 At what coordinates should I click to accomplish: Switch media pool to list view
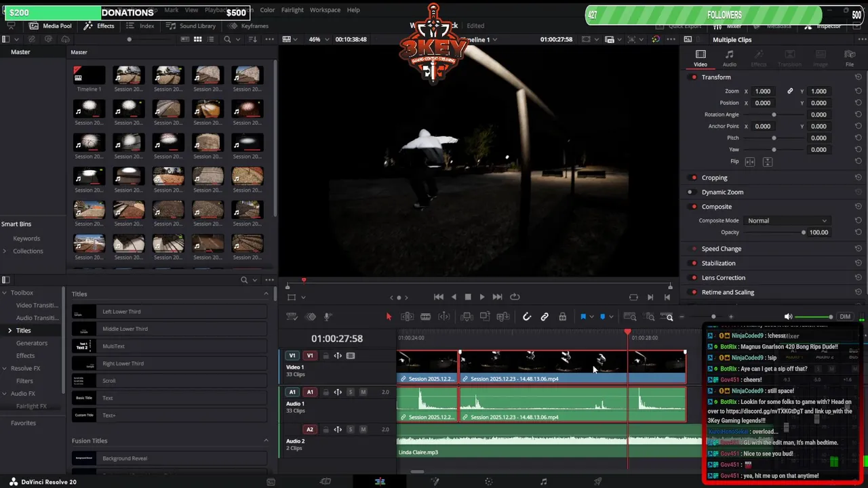(x=211, y=39)
